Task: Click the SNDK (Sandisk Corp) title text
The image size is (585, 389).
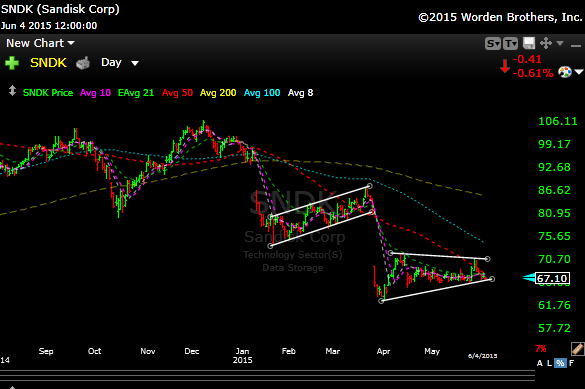Action: tap(60, 9)
